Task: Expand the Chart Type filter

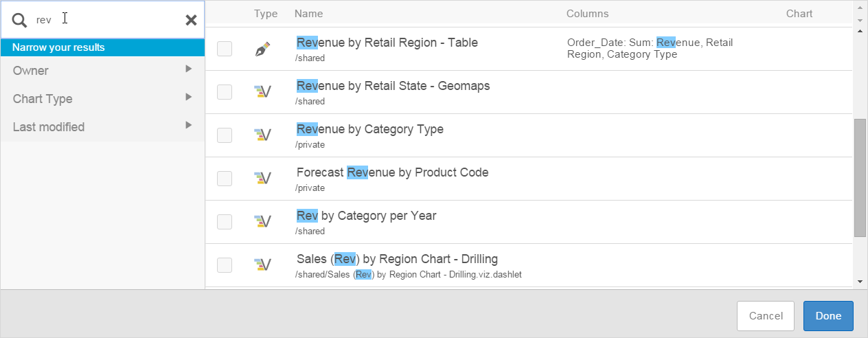Action: (102, 98)
